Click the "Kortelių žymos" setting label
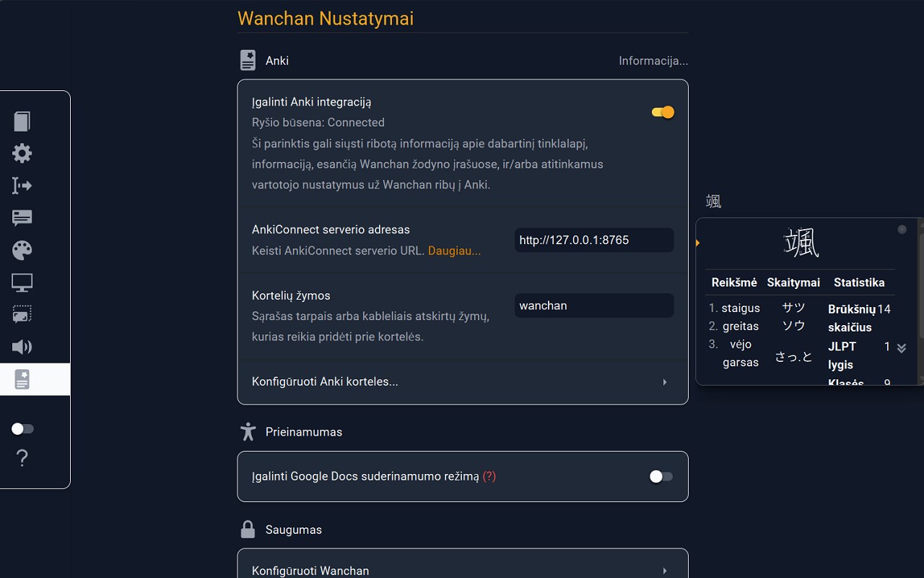924x578 pixels. 291,296
